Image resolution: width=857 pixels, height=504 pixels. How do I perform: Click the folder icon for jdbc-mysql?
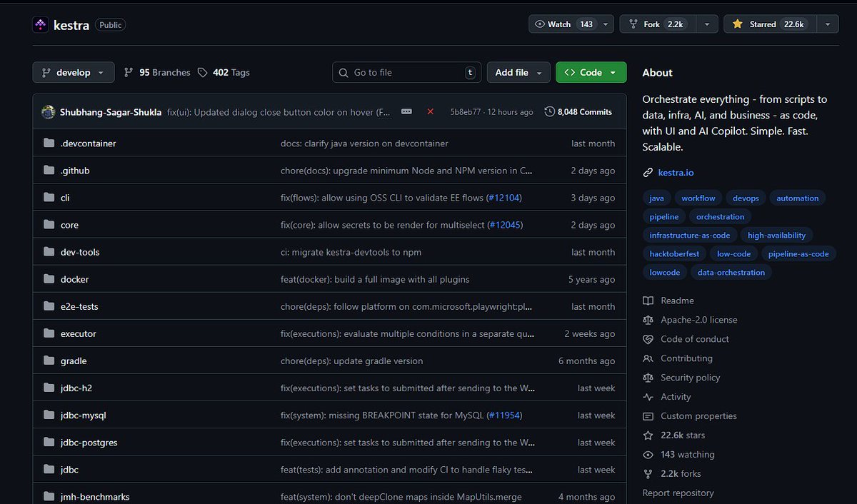pyautogui.click(x=49, y=415)
